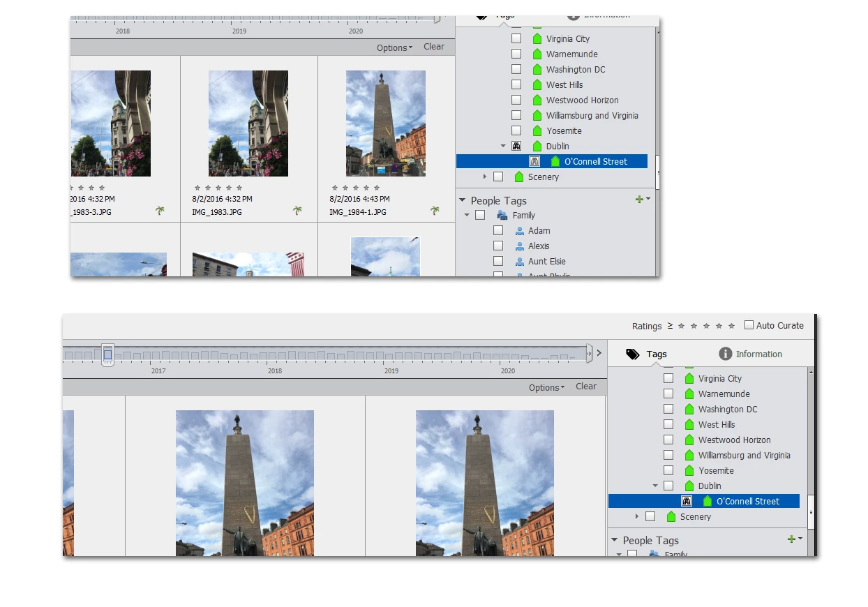
Task: Check Dublin tag checkbox in lower panel
Action: tap(668, 486)
